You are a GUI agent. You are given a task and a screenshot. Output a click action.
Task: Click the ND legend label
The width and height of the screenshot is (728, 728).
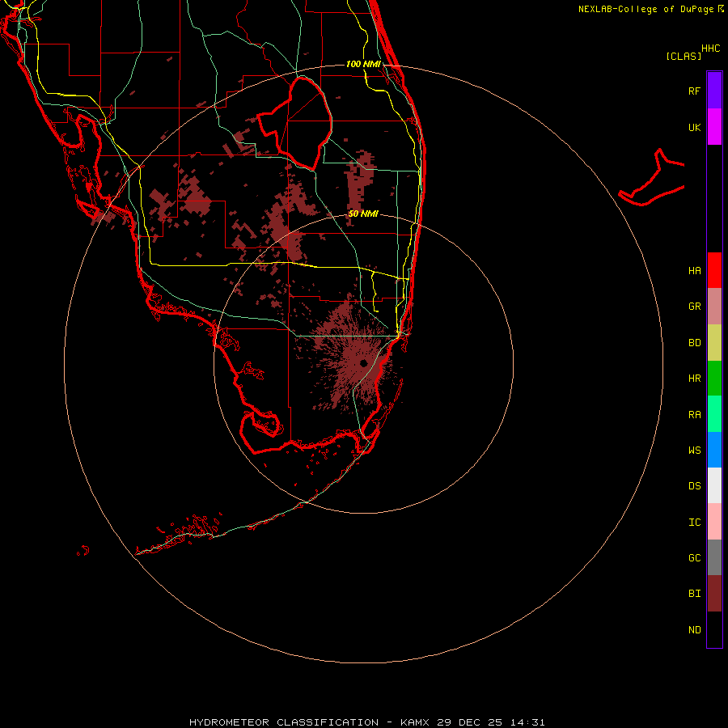[694, 630]
